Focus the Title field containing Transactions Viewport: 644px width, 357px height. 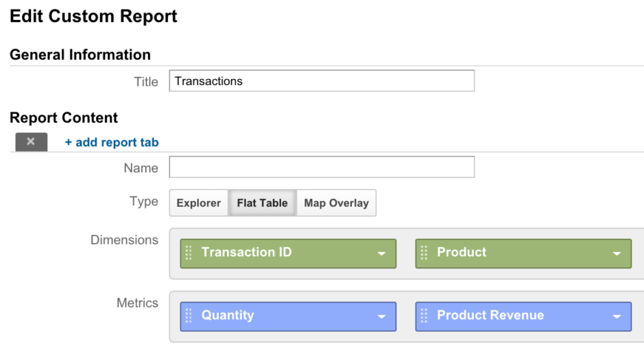(x=322, y=80)
